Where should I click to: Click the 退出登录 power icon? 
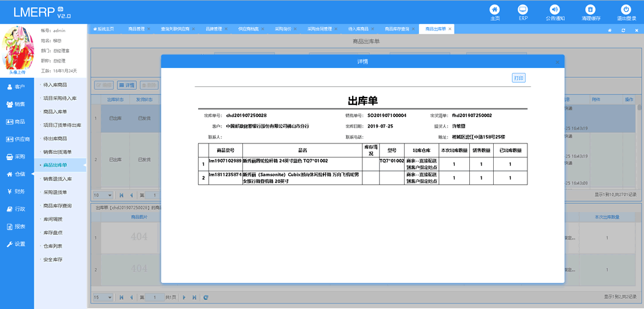(x=626, y=9)
